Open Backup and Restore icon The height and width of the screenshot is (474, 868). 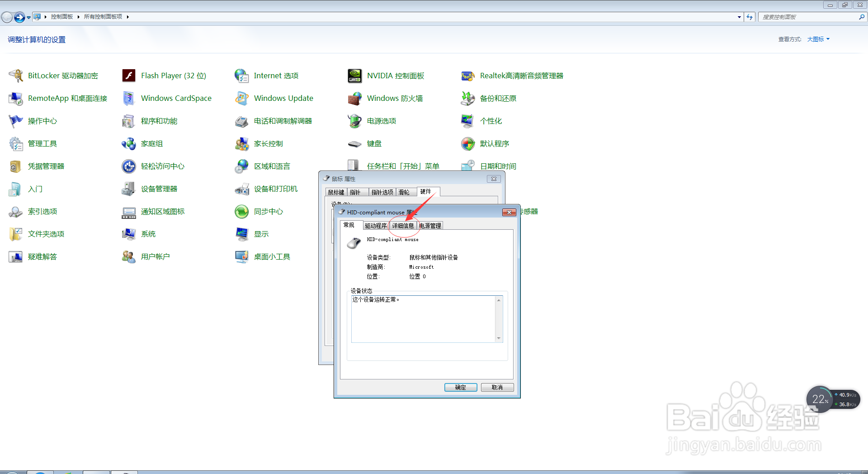[x=468, y=98]
